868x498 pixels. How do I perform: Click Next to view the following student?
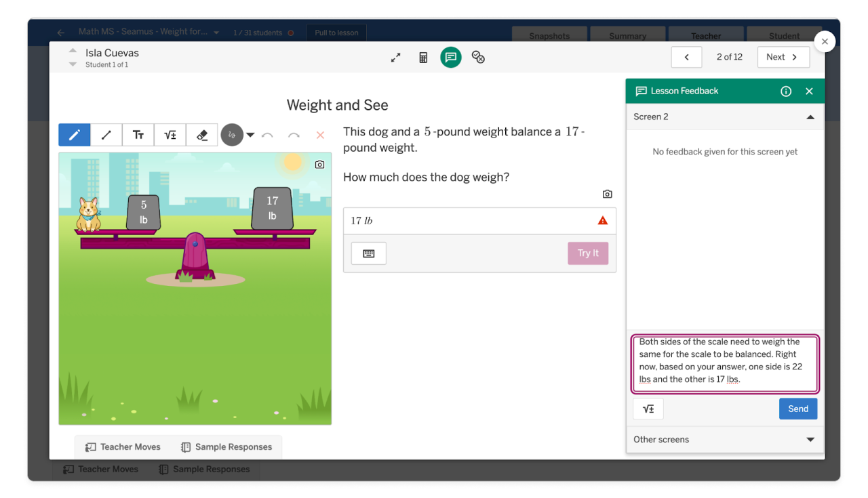783,57
